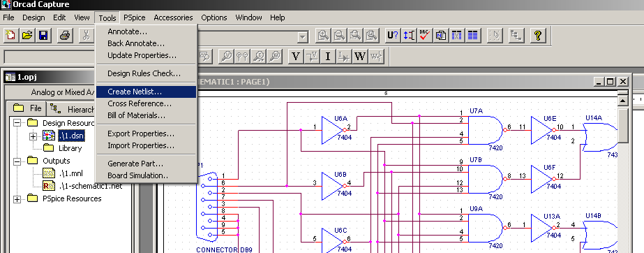Click the New document toolbar icon
644x253 pixels.
point(10,36)
